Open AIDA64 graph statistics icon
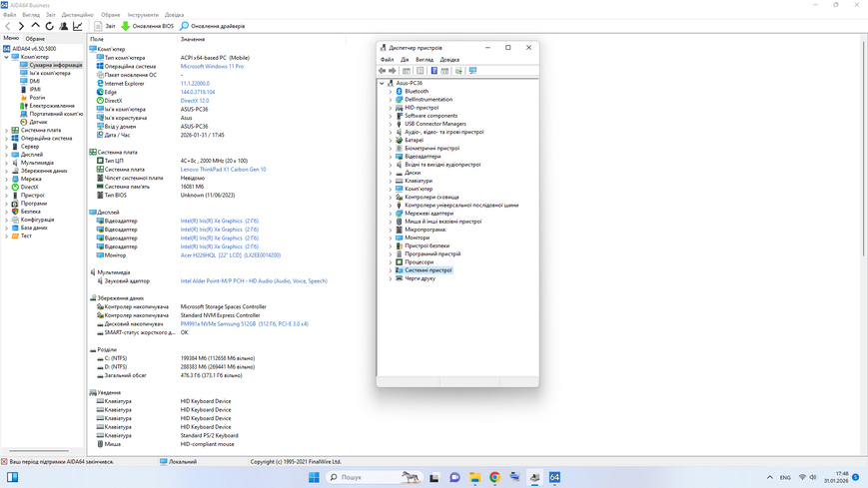Image resolution: width=868 pixels, height=488 pixels. click(78, 26)
